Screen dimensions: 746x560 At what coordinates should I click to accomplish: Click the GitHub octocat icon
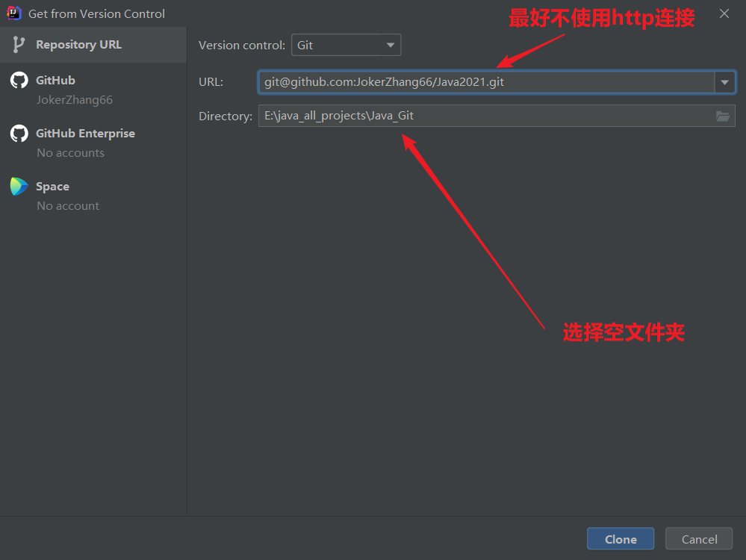19,81
